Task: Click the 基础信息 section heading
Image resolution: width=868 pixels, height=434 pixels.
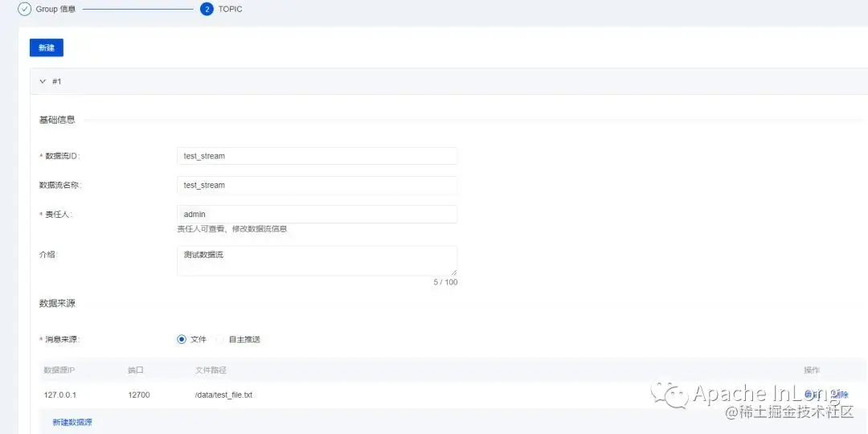Action: tap(57, 120)
